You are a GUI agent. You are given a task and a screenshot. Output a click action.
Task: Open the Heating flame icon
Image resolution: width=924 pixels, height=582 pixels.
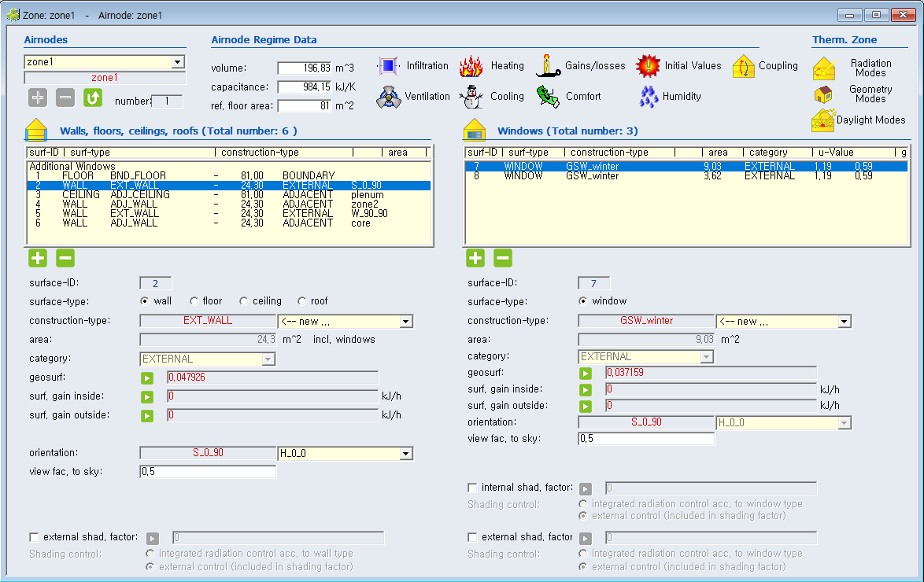tap(471, 66)
